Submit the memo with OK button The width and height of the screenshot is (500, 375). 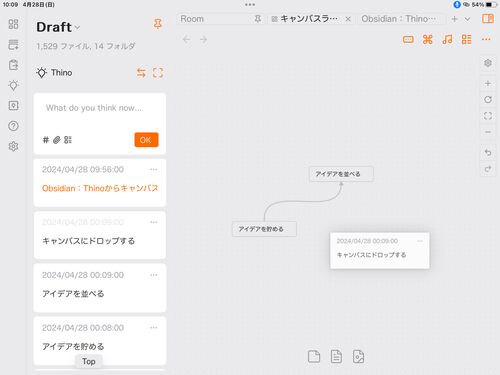pyautogui.click(x=146, y=140)
